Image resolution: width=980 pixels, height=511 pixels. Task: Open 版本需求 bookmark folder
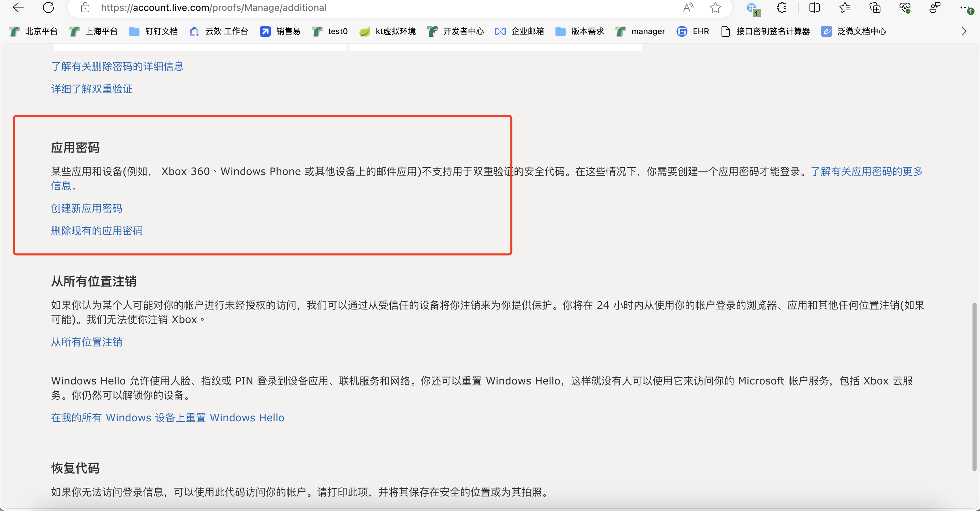coord(580,31)
